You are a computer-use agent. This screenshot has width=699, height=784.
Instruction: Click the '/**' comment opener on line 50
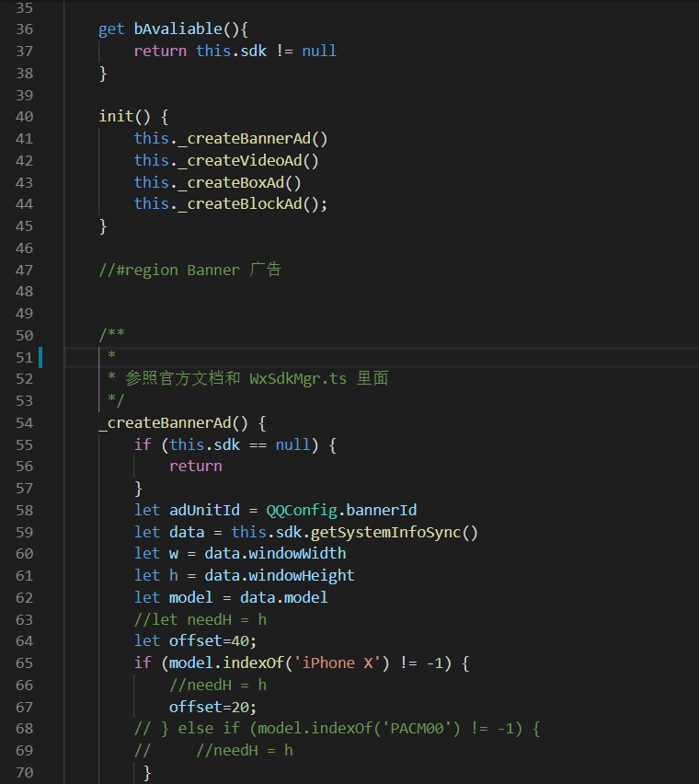coord(111,335)
